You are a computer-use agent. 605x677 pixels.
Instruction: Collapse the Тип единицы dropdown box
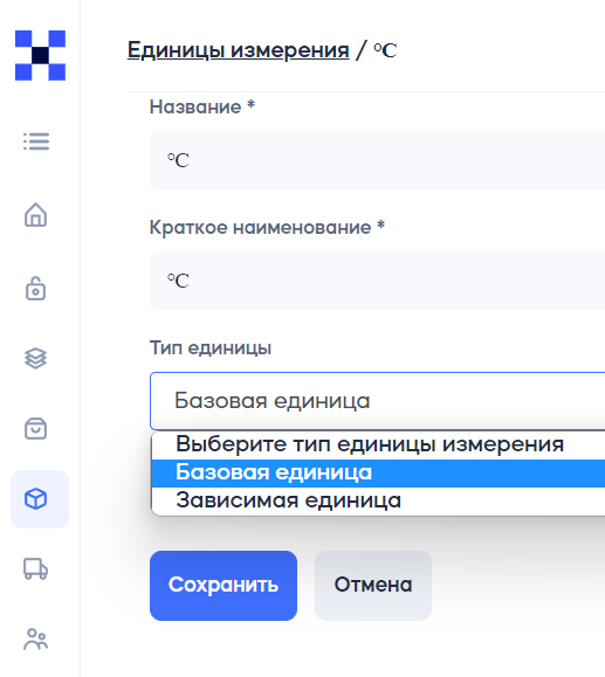[377, 401]
